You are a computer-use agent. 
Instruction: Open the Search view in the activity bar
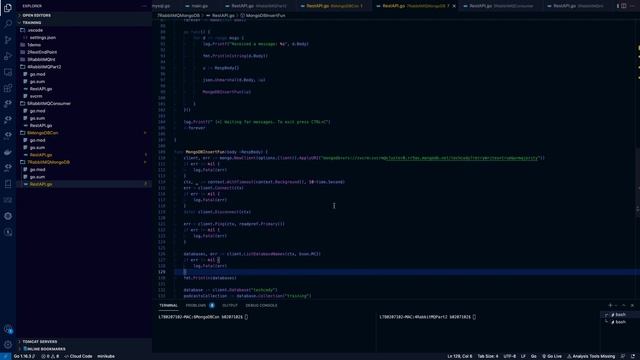[x=8, y=23]
